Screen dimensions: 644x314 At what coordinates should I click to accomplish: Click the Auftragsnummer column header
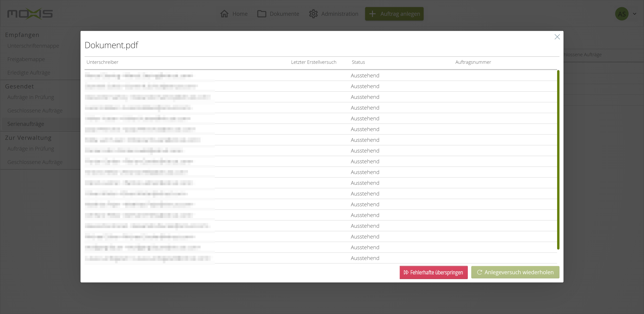(473, 62)
